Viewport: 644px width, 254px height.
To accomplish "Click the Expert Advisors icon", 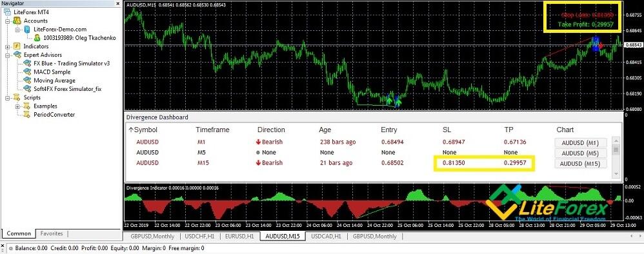I will tap(17, 55).
